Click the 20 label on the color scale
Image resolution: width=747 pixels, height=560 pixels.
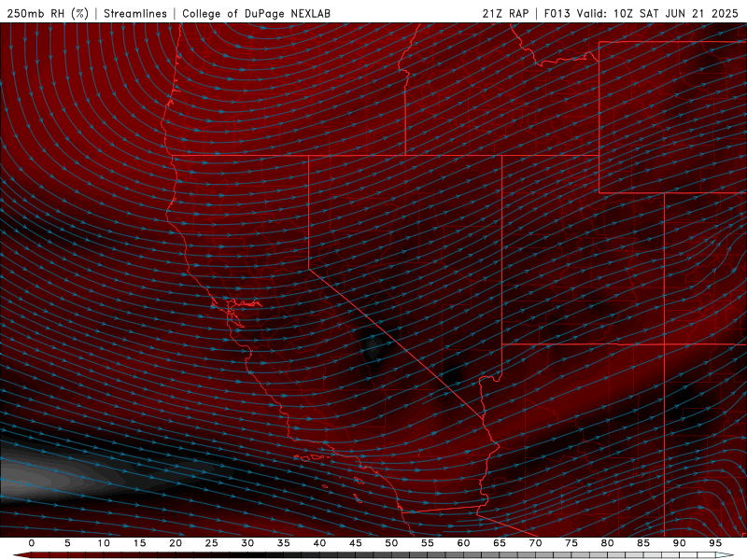(176, 543)
